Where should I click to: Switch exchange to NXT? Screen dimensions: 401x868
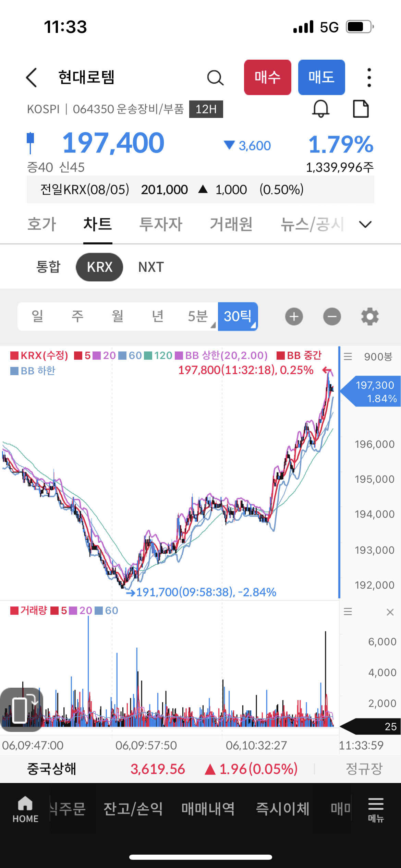pyautogui.click(x=151, y=267)
